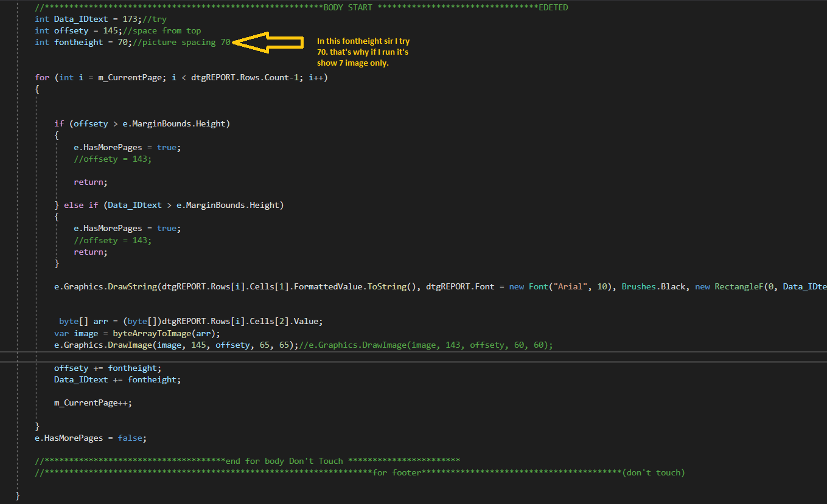Click the 'for footer' (don't touch) comment
Screen dimensions: 827x504
coord(397,472)
